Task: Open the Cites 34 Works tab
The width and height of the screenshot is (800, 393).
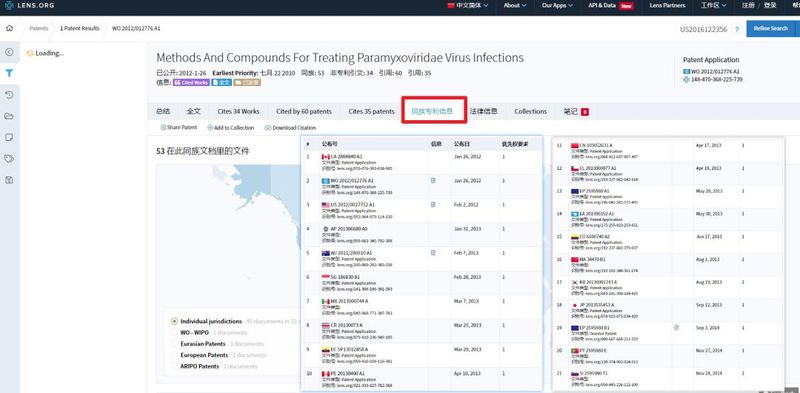Action: [238, 111]
